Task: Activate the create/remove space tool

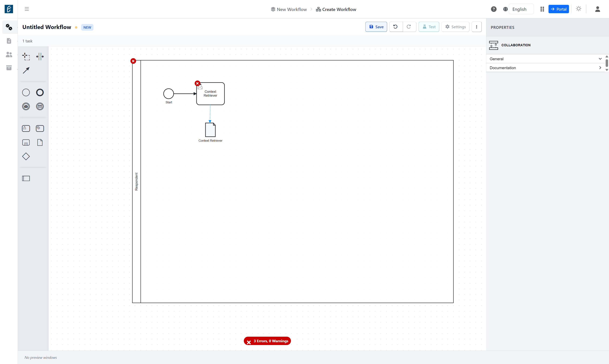Action: tap(40, 56)
